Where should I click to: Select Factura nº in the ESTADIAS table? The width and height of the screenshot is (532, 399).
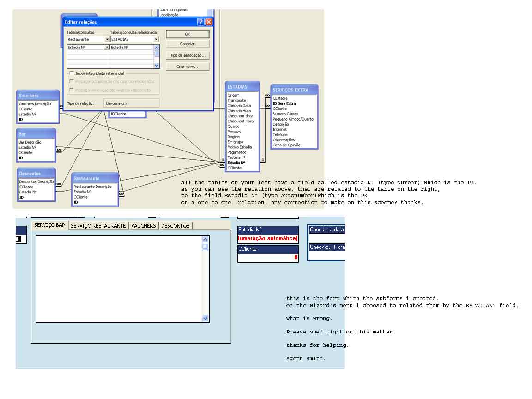236,157
